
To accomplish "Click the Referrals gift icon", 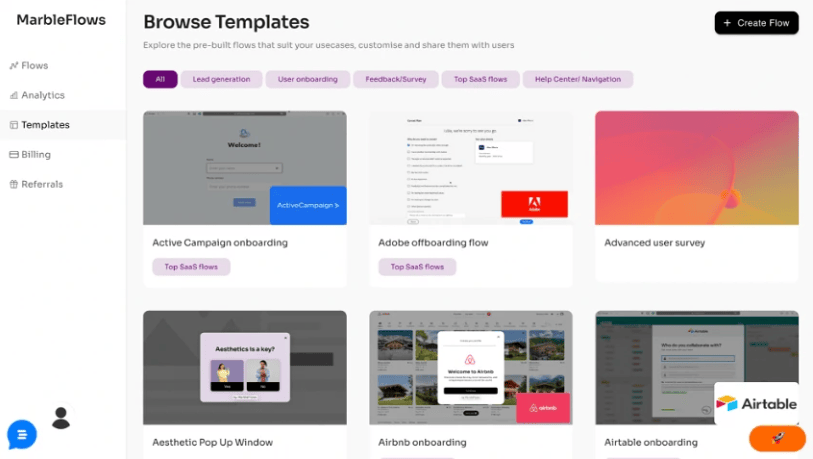I will (x=14, y=184).
